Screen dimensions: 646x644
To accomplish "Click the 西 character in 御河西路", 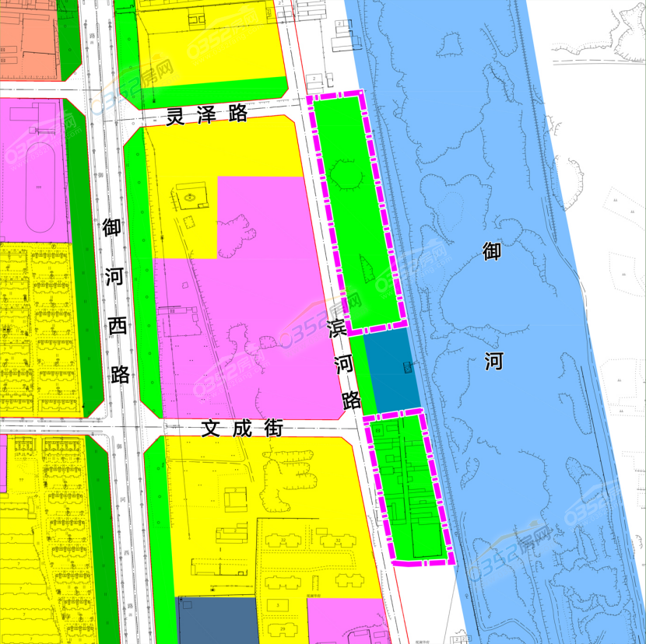I will click(118, 325).
